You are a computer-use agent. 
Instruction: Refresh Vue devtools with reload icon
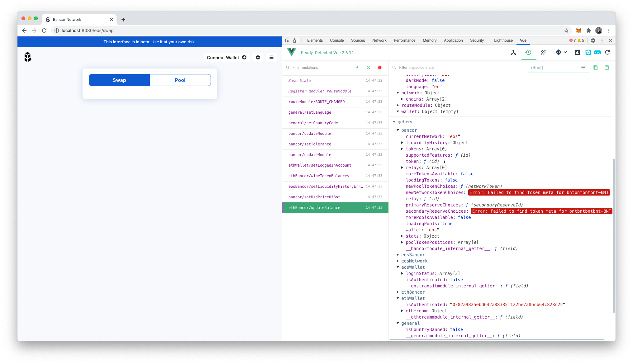point(607,52)
